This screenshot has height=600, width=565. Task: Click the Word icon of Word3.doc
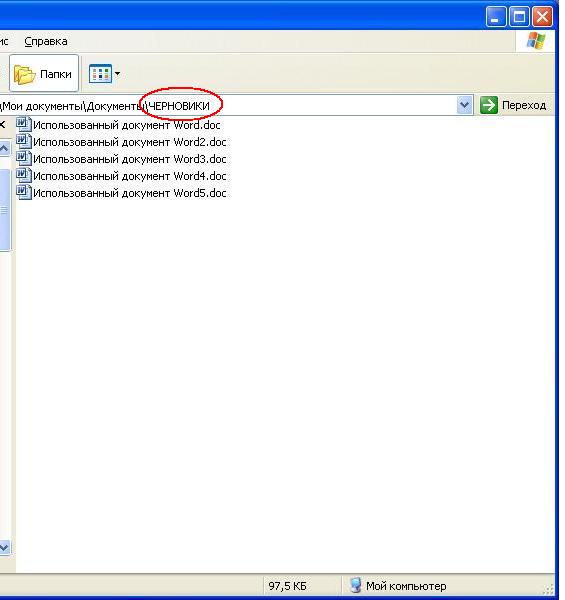(24, 158)
